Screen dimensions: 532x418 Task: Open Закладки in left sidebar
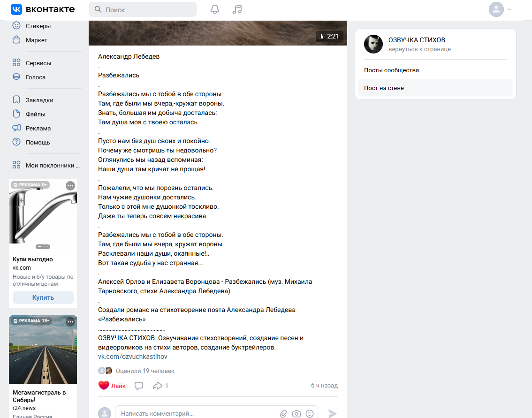click(39, 100)
